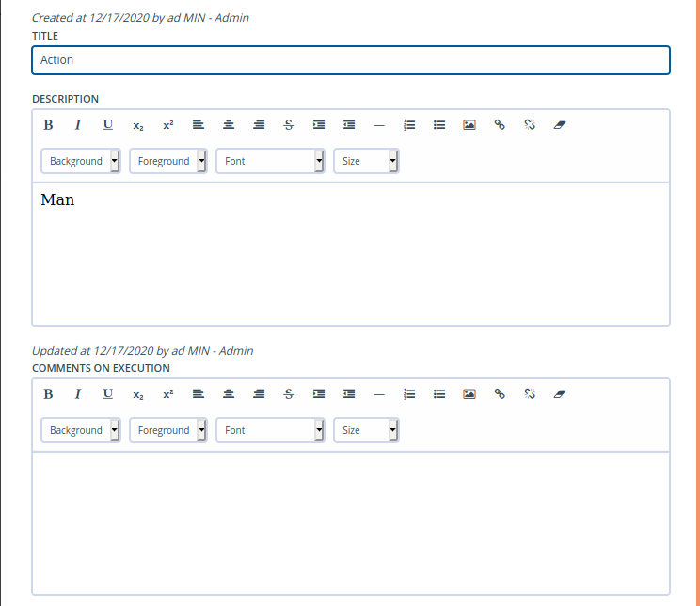Image resolution: width=700 pixels, height=606 pixels.
Task: Toggle Italic in Comments on Execution toolbar
Action: pyautogui.click(x=78, y=394)
